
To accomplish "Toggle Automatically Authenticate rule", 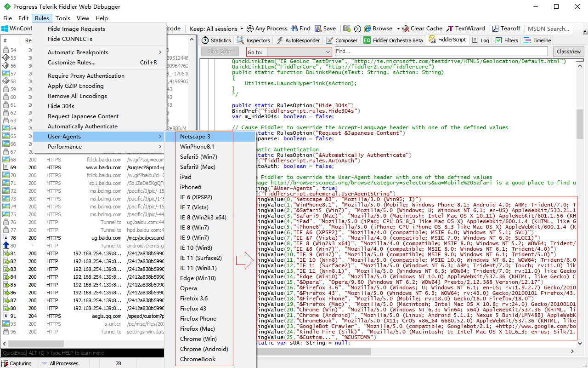I will coord(99,126).
